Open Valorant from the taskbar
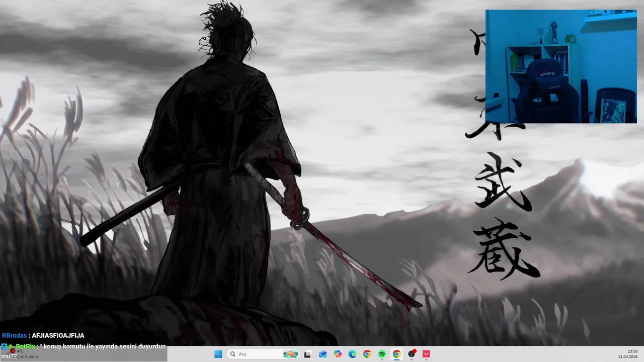644x362 pixels. tap(427, 354)
